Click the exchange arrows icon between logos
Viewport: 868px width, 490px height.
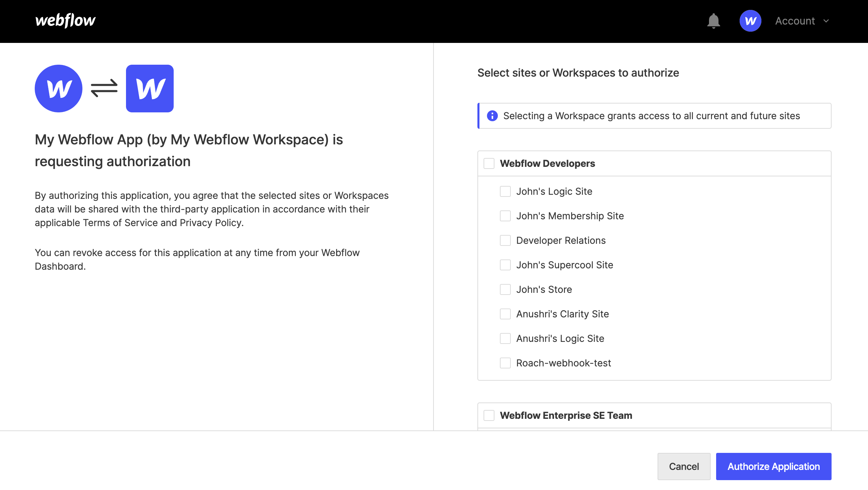coord(104,89)
